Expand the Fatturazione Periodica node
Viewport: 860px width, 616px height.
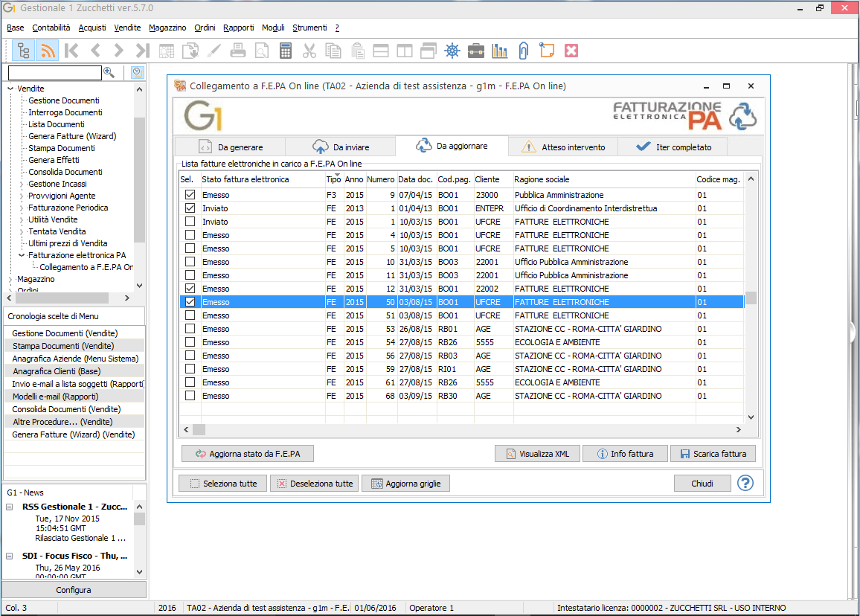tap(22, 208)
